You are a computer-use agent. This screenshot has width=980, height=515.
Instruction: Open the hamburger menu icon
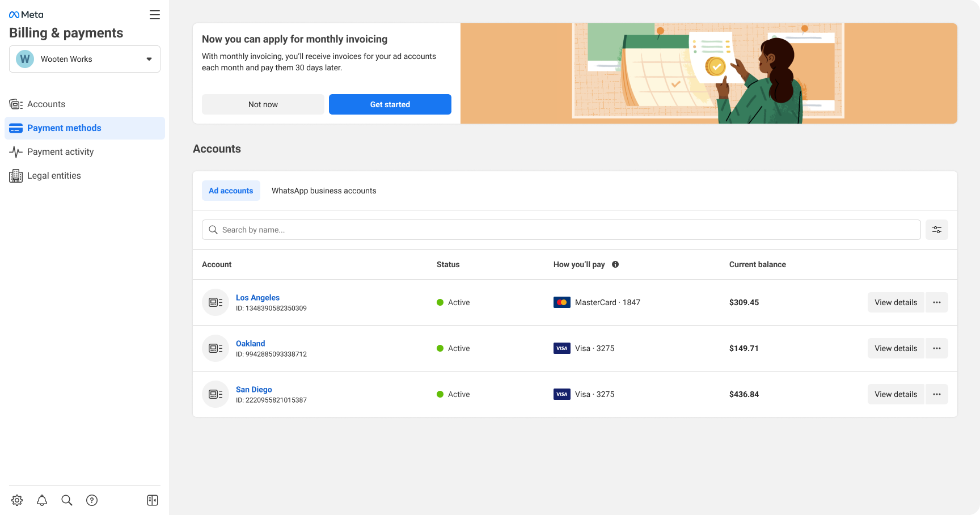tap(155, 15)
